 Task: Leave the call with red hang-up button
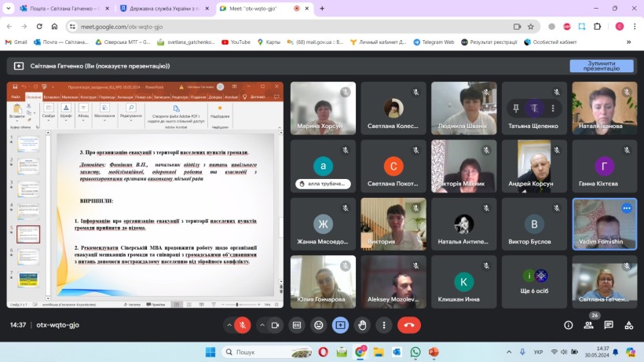[x=409, y=325]
